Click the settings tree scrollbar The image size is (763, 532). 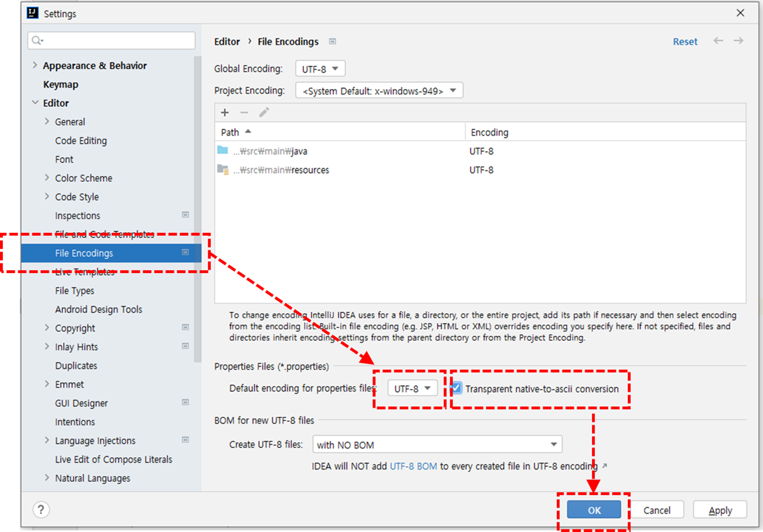tap(198, 210)
